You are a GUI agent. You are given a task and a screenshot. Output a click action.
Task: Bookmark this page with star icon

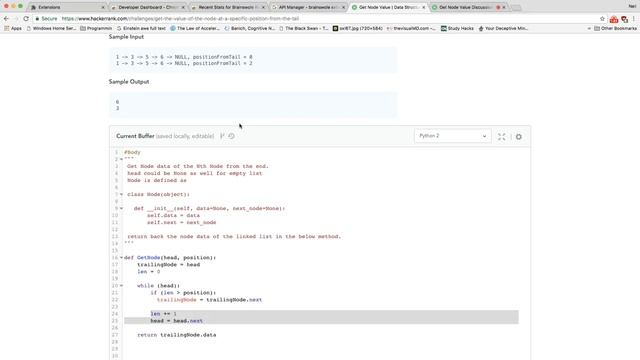click(602, 19)
